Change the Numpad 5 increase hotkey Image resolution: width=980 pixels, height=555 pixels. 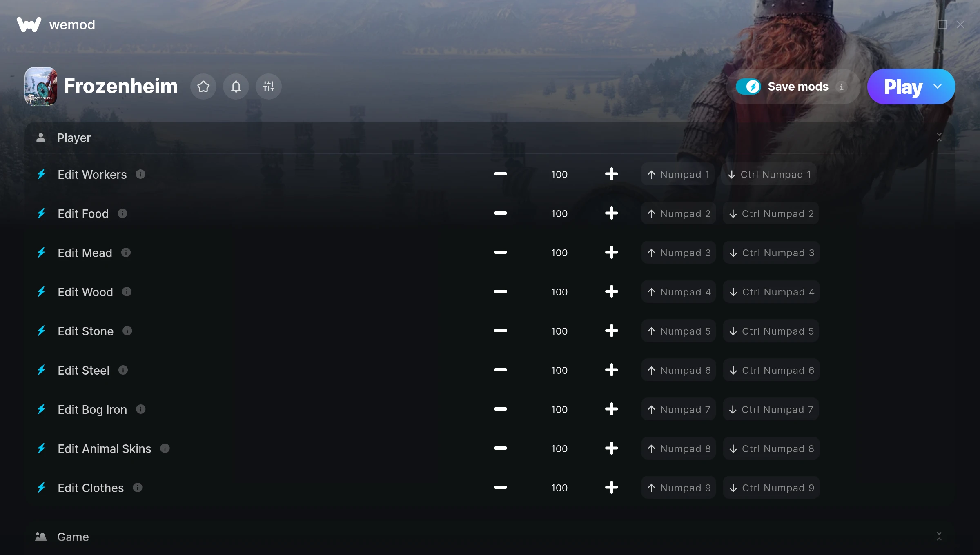click(679, 331)
